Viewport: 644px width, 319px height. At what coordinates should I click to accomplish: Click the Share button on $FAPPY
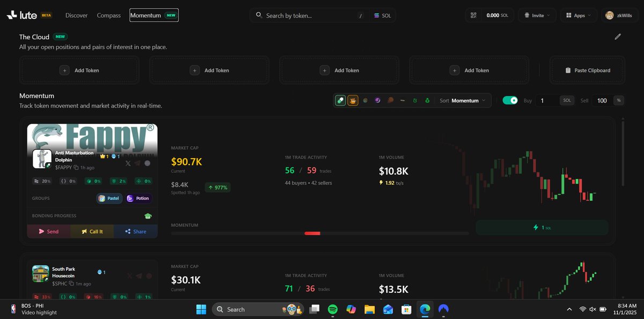click(x=136, y=231)
